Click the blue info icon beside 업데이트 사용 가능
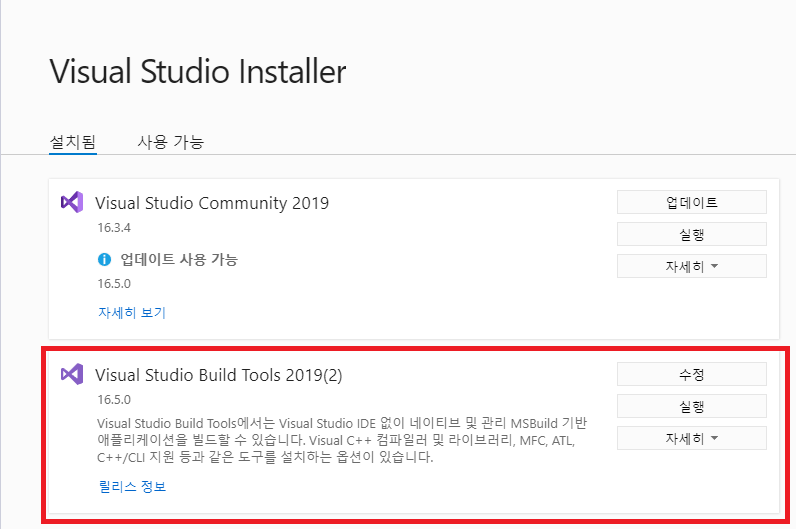 click(104, 259)
